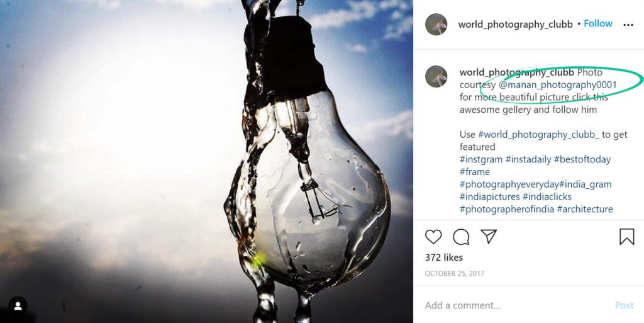Open @manan_photography0001 profile mention

point(558,85)
